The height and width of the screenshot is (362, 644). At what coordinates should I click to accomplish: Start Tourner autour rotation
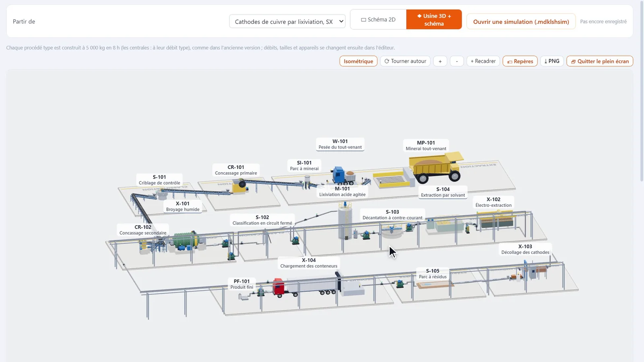[x=405, y=61]
